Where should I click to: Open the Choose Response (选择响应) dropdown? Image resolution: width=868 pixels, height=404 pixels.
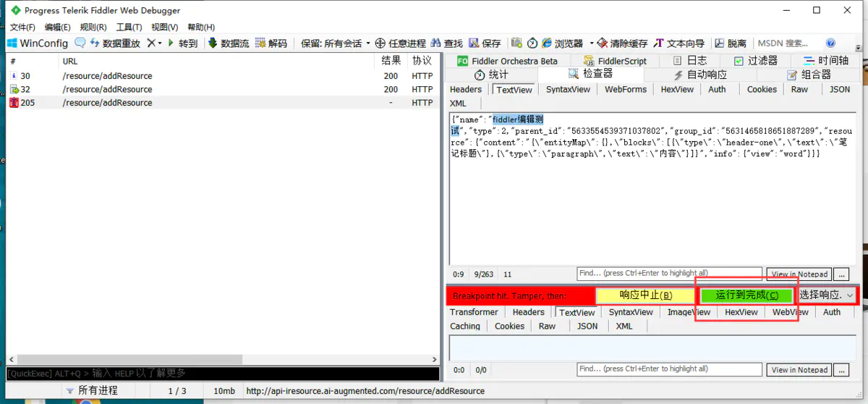(x=827, y=295)
